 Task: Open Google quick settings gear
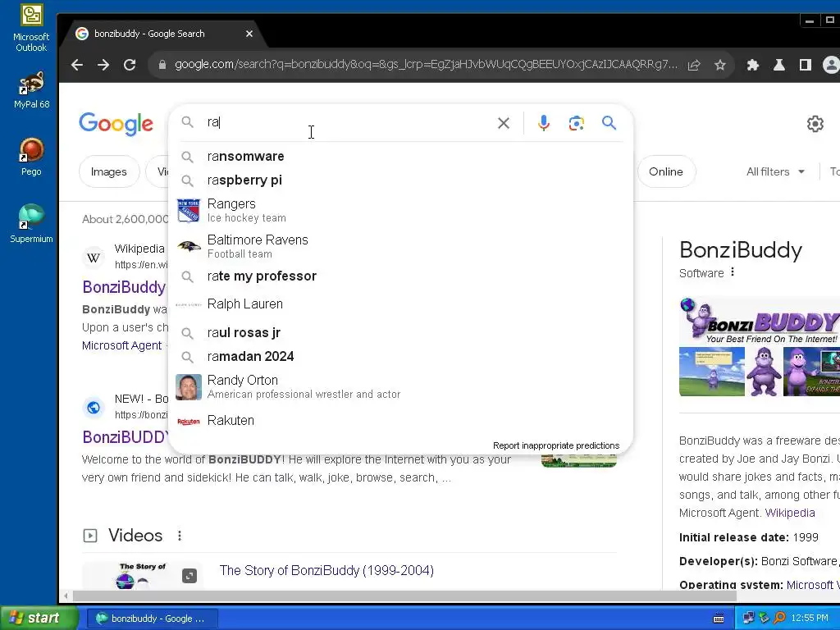pos(815,124)
